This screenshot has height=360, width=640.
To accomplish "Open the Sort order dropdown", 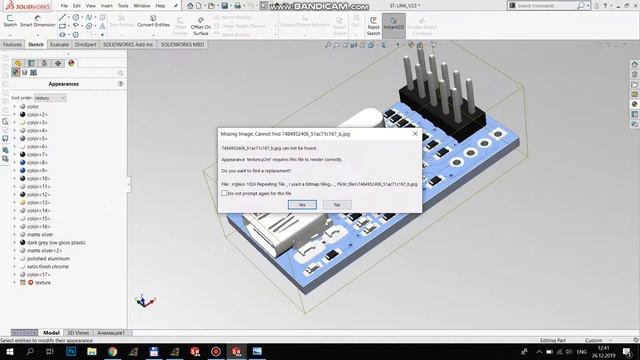I will [x=50, y=98].
